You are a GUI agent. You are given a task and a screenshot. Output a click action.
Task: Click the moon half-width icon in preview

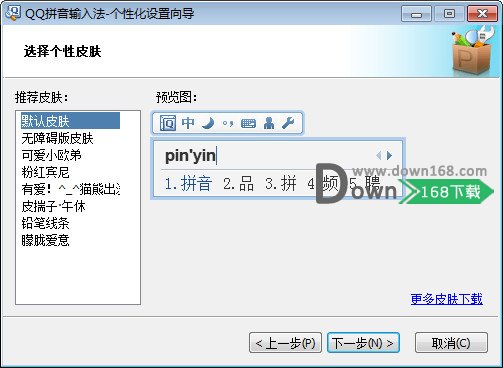point(208,123)
